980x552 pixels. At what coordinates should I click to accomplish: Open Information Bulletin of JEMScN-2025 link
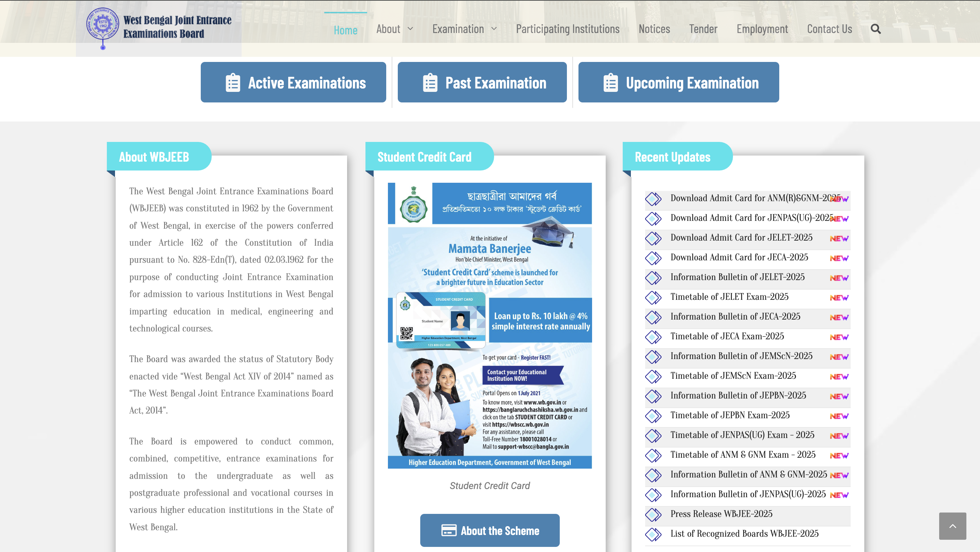tap(741, 356)
